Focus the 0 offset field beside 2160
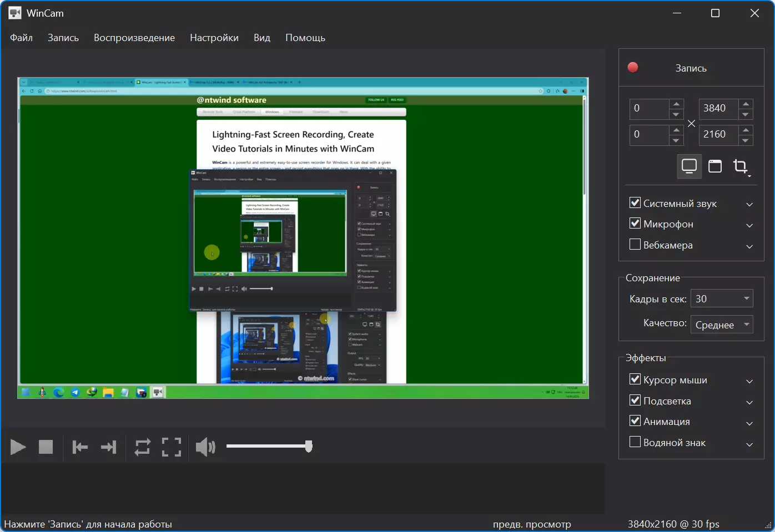 (x=649, y=135)
